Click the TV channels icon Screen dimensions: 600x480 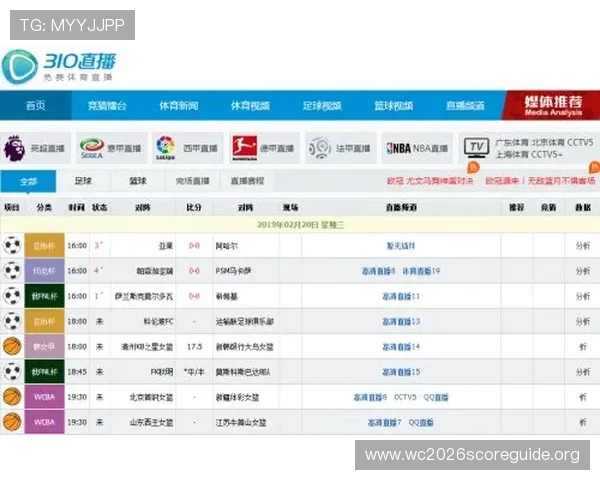(476, 148)
